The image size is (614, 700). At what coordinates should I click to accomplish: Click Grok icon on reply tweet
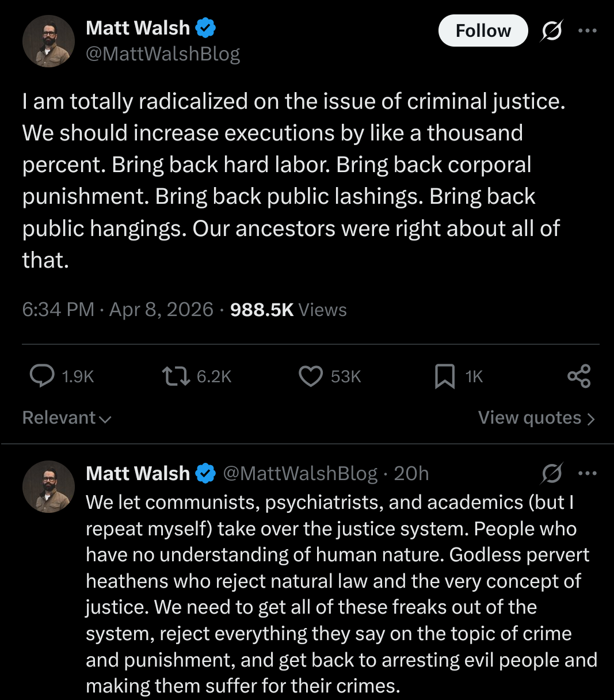(x=551, y=473)
